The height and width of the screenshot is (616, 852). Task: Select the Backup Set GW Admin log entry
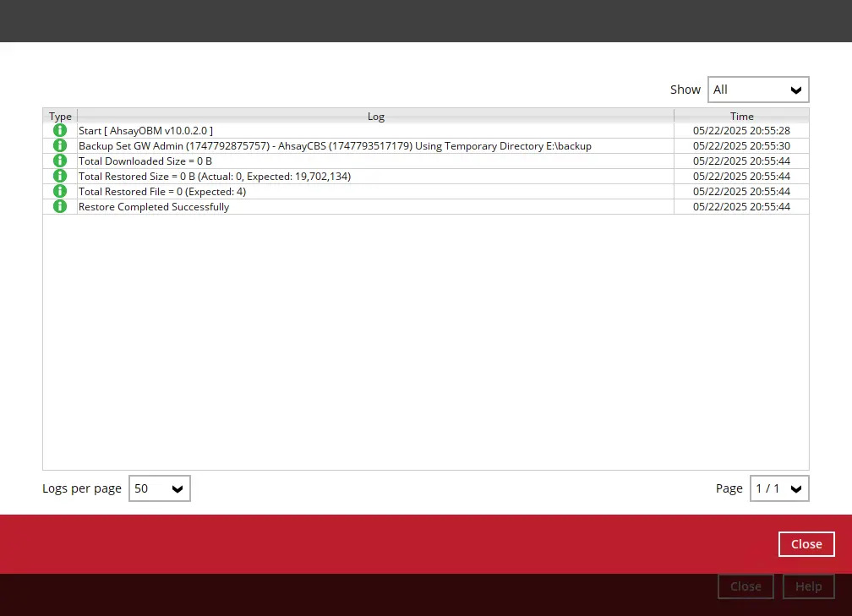tap(335, 145)
